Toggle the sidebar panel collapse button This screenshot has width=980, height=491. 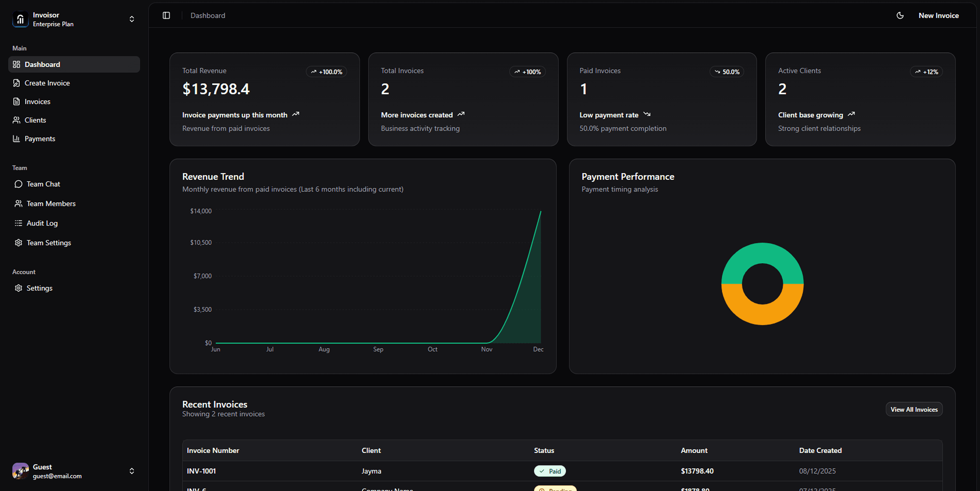(166, 16)
